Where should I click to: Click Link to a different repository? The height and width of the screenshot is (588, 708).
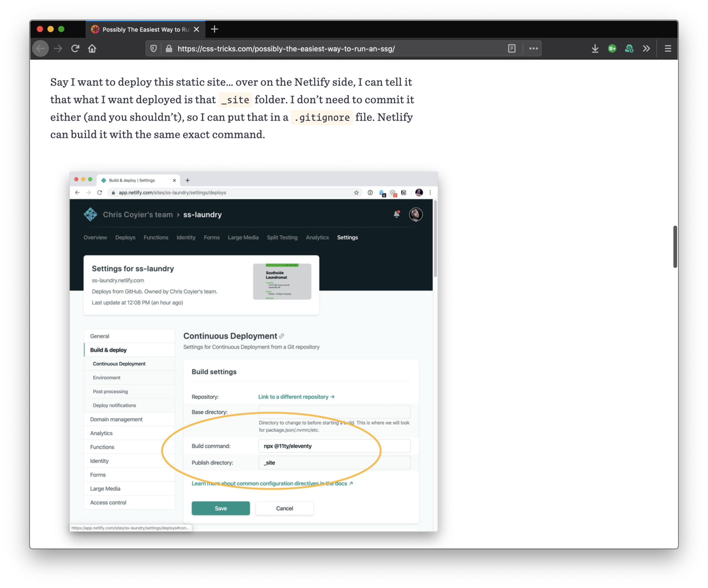tap(296, 397)
